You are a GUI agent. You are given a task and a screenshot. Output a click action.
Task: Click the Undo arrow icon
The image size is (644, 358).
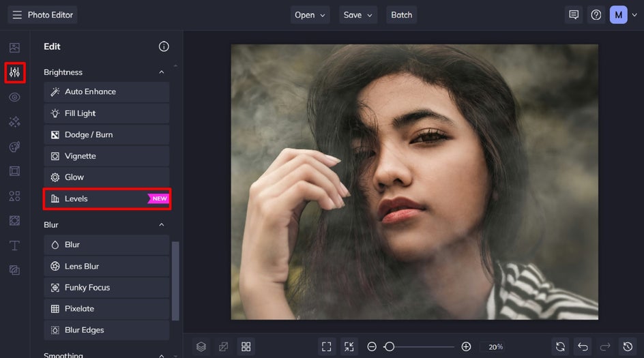582,346
